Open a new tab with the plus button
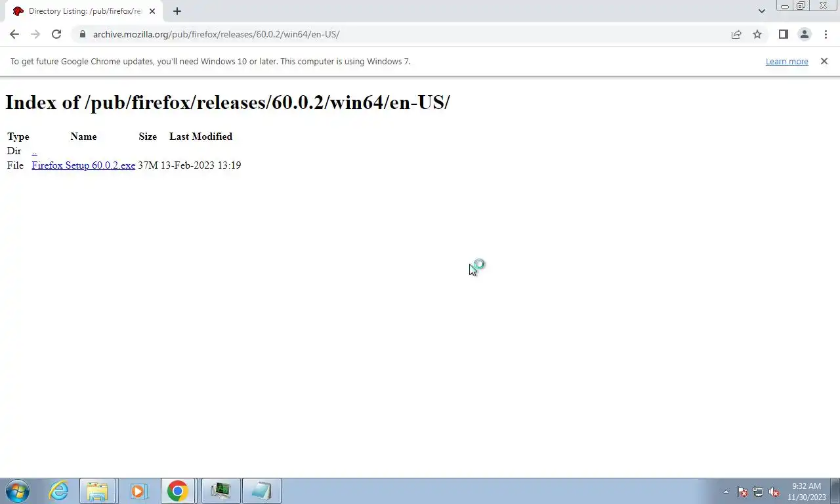Viewport: 840px width, 504px height. coord(177,11)
